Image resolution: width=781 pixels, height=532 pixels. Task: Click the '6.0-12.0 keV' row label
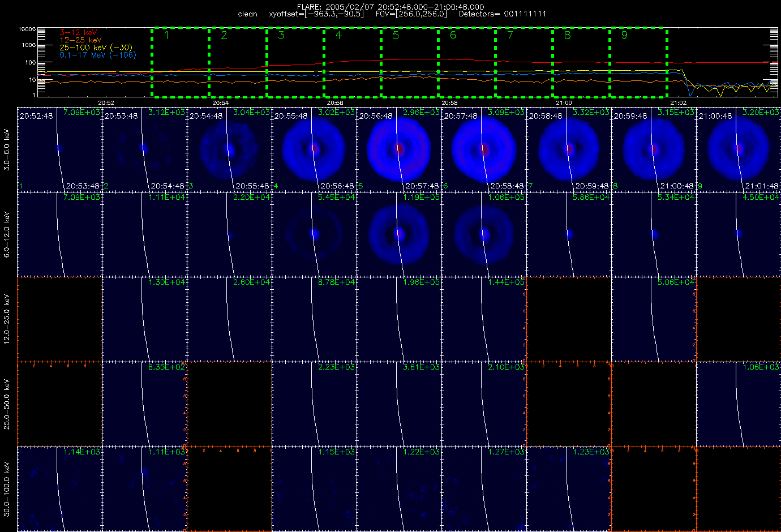[7, 234]
